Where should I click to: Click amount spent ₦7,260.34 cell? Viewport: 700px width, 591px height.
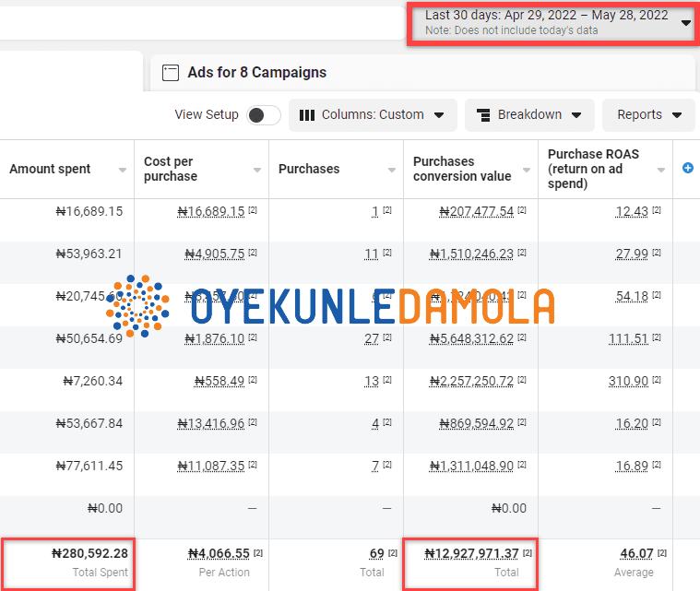93,381
